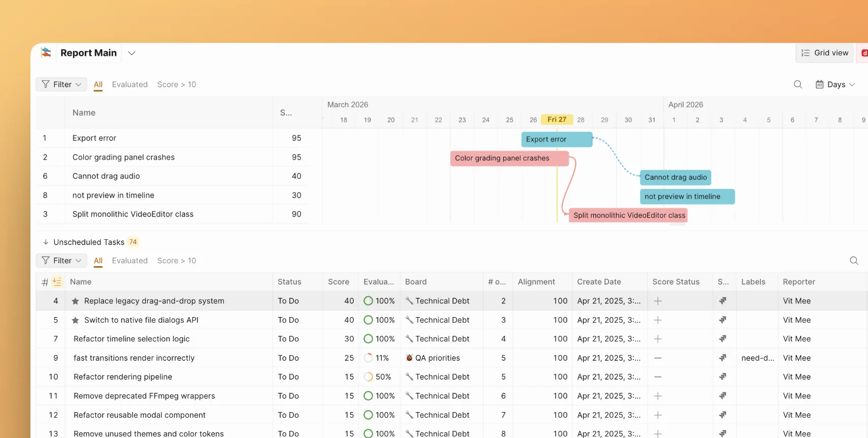Click plus score status for Refactor timeline selection
Screen dimensions: 868x438
coord(657,339)
